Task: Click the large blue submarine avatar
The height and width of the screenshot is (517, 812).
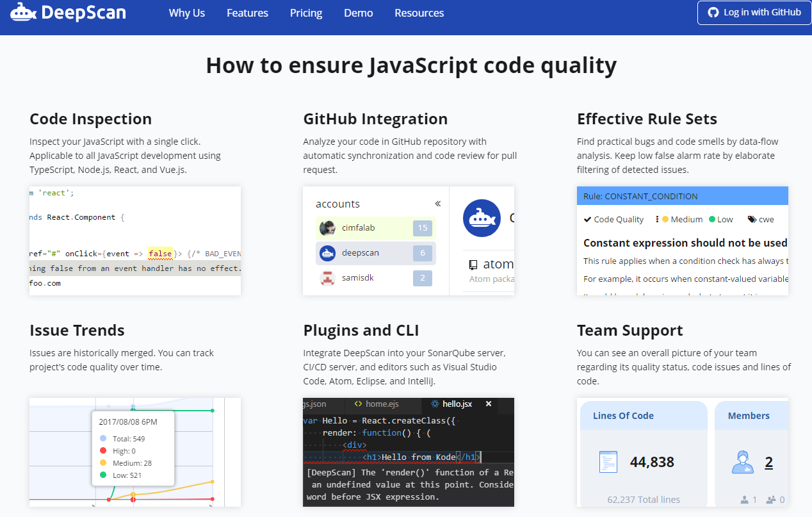Action: pos(482,218)
